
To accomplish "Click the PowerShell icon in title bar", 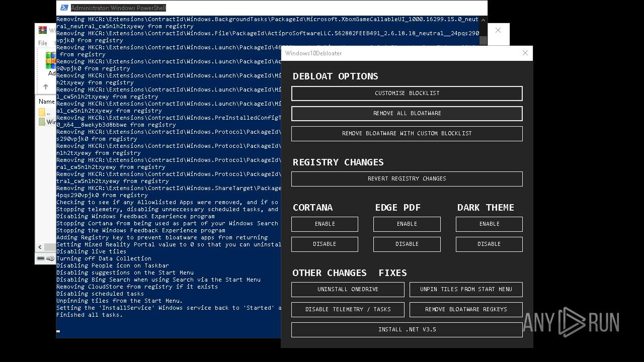I will (x=64, y=8).
